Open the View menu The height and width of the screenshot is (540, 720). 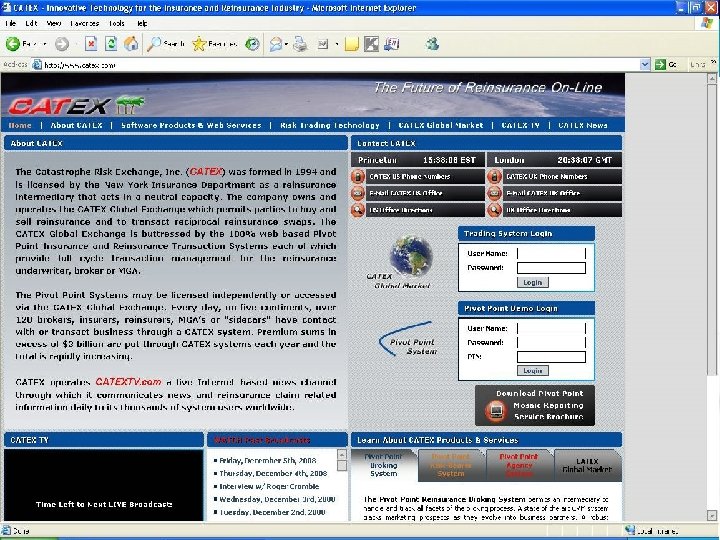(x=54, y=23)
